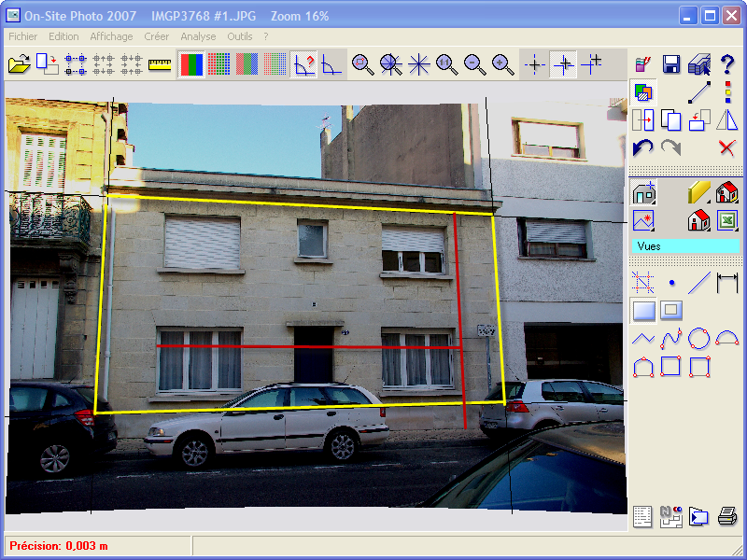Open the Affichage menu
Image resolution: width=747 pixels, height=560 pixels.
click(111, 36)
